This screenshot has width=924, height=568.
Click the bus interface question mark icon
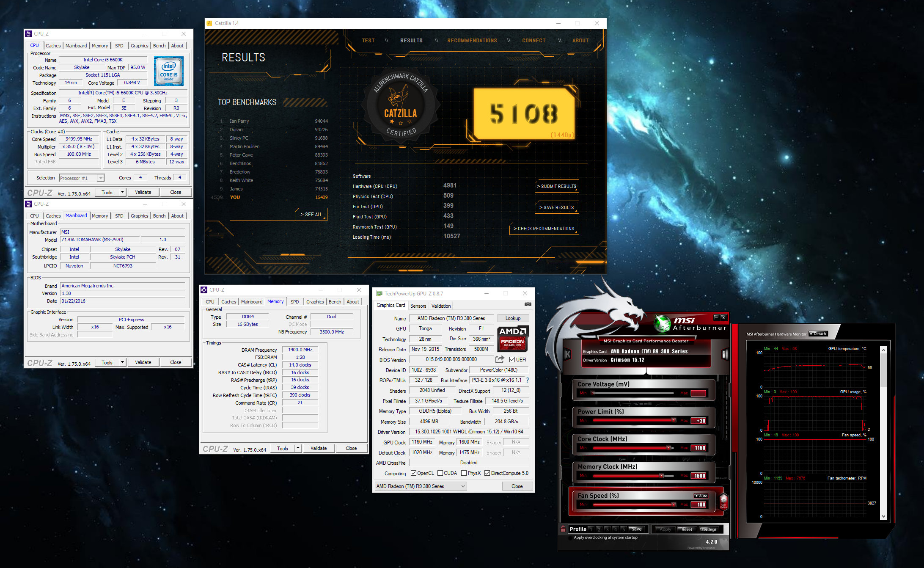tap(528, 380)
